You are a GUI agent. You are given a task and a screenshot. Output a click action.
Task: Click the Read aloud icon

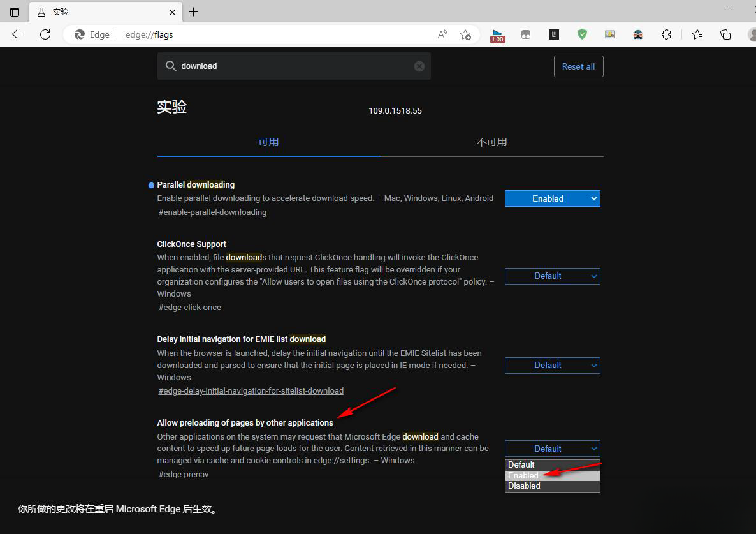point(442,34)
